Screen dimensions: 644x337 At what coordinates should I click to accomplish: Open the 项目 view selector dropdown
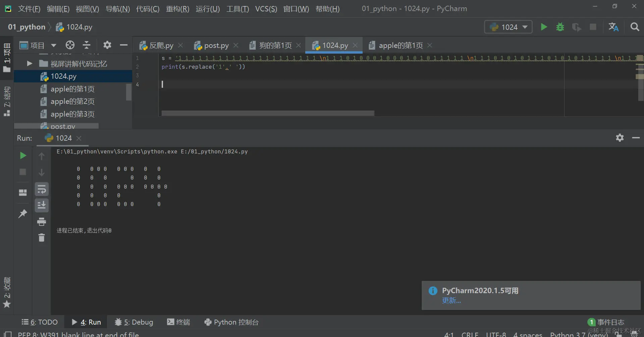click(x=54, y=45)
